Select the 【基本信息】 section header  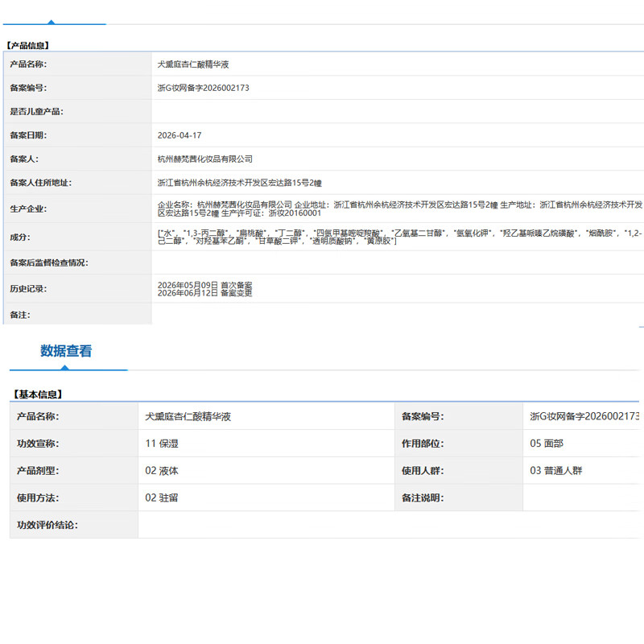(x=38, y=394)
